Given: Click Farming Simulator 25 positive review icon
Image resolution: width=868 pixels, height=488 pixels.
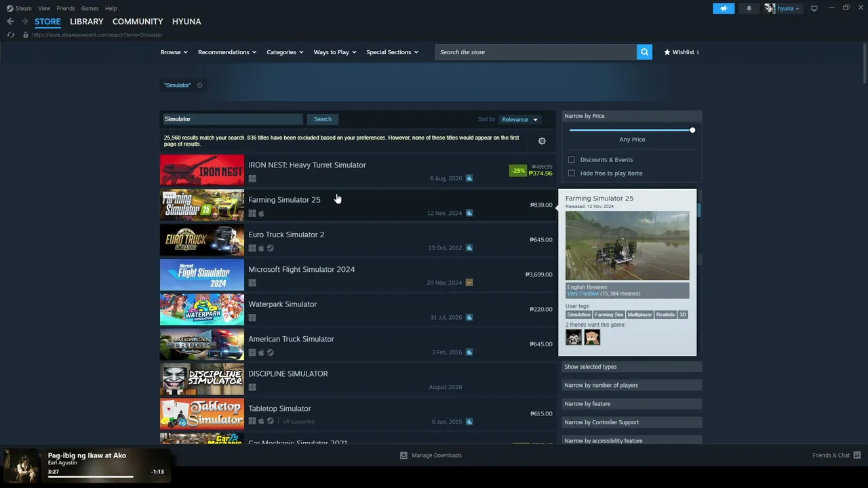Looking at the screenshot, I should click(x=469, y=213).
